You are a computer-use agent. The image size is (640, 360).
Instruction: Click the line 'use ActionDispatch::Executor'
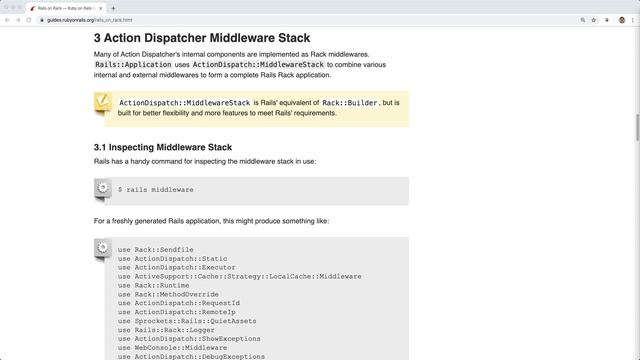point(177,268)
